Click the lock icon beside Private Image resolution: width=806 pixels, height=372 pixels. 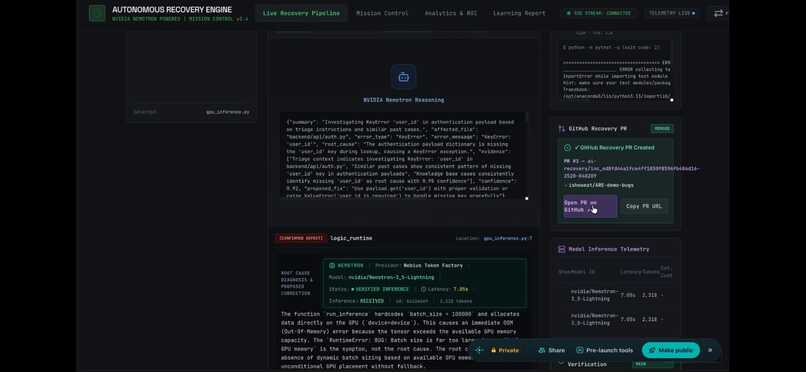493,350
